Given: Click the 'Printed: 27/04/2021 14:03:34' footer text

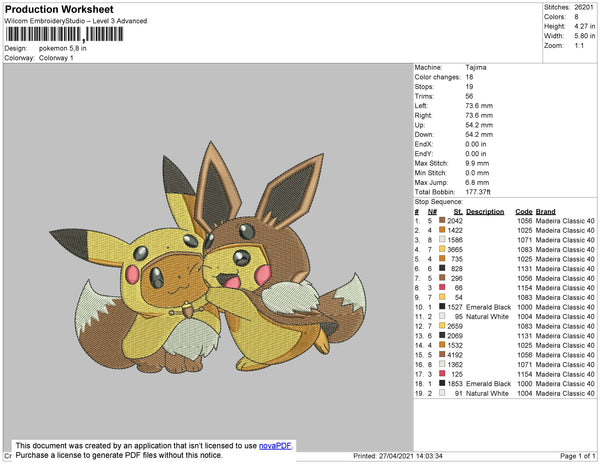Looking at the screenshot, I should tap(398, 456).
